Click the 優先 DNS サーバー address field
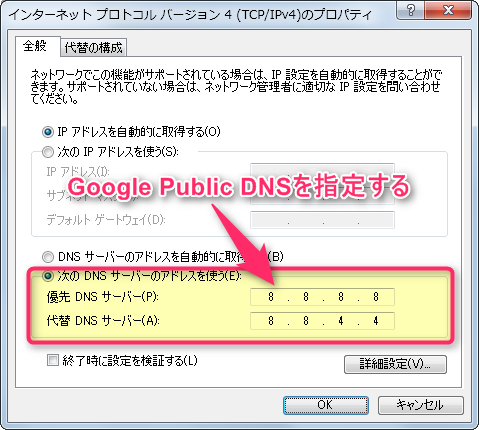 click(322, 297)
